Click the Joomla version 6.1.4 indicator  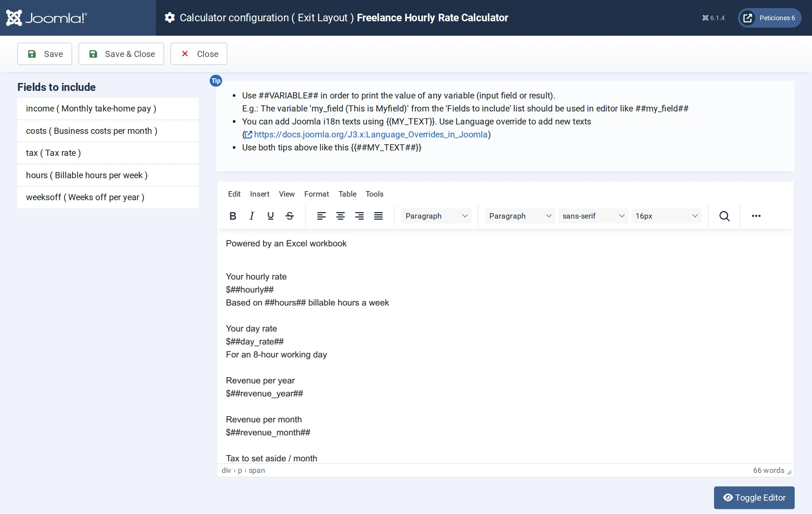[713, 18]
